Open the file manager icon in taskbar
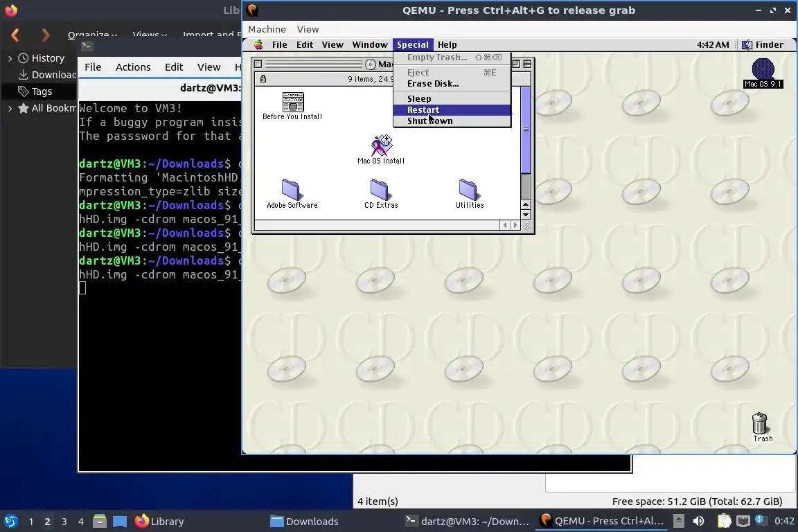798x532 pixels. [100, 522]
